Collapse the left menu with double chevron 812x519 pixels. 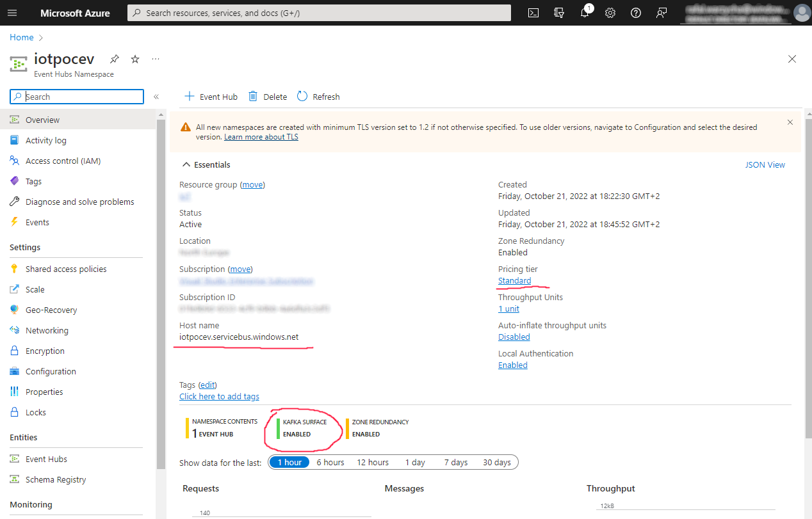tap(156, 97)
